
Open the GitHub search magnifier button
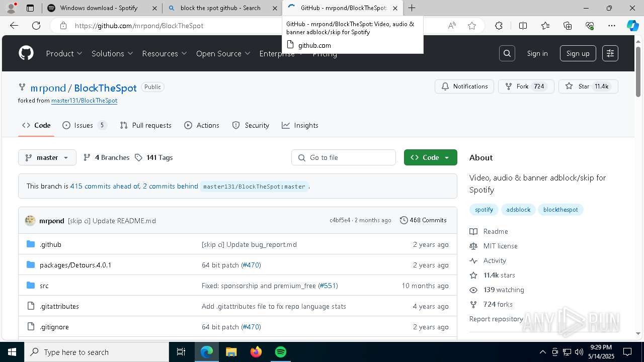pos(507,53)
